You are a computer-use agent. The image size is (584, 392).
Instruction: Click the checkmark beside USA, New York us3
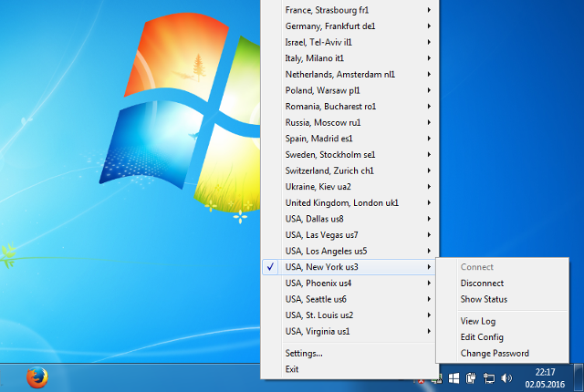click(270, 267)
